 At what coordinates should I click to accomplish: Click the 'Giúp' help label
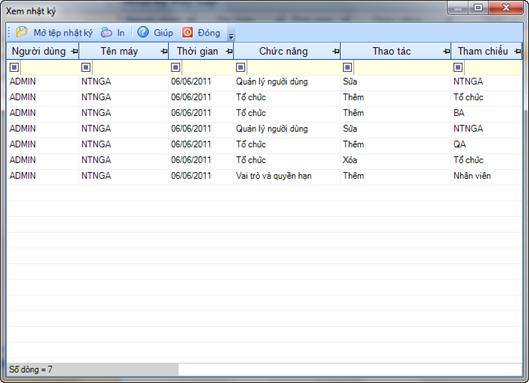tap(163, 33)
